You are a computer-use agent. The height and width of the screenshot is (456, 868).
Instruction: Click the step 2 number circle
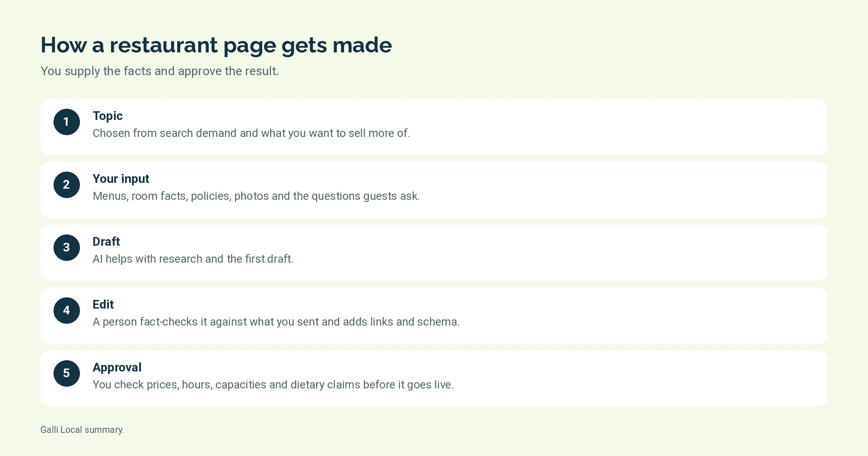(x=67, y=185)
